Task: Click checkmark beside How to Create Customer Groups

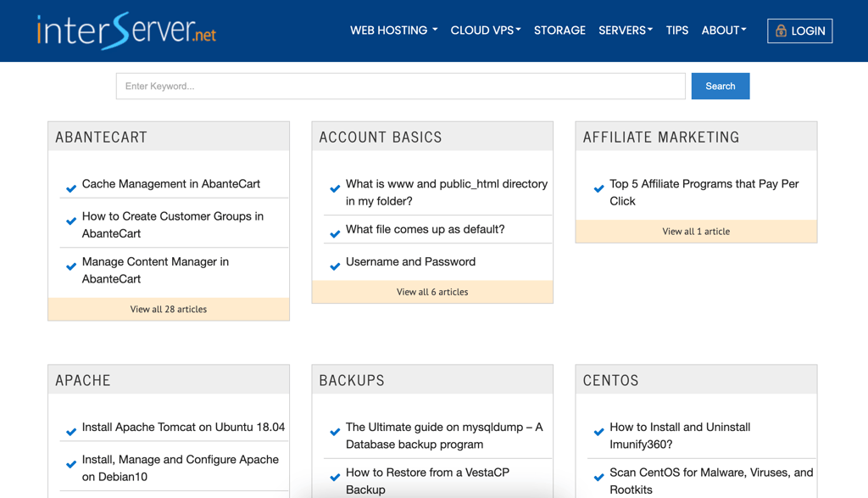Action: click(71, 221)
